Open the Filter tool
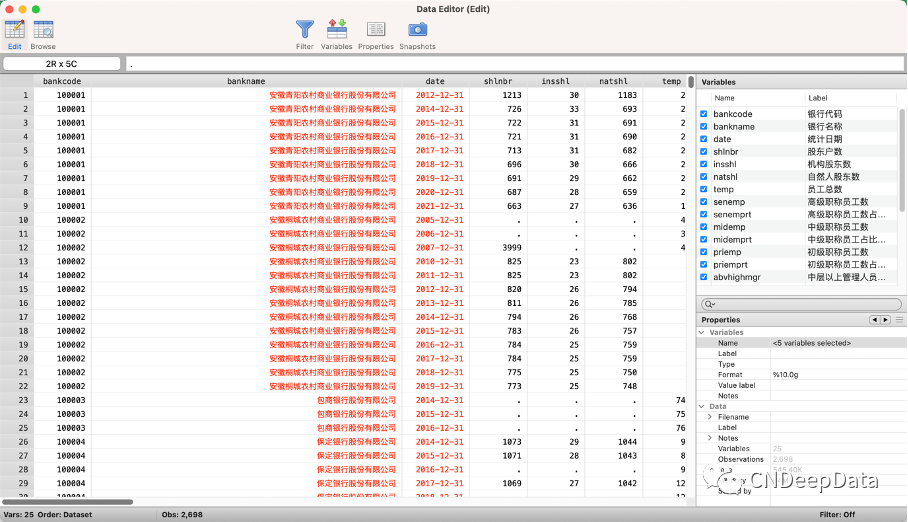The image size is (908, 522). pos(305,30)
